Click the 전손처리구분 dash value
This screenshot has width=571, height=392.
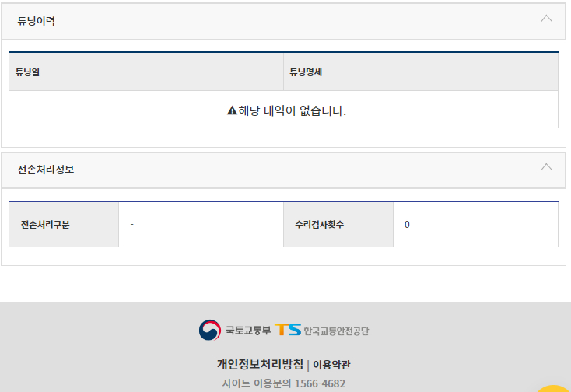132,224
